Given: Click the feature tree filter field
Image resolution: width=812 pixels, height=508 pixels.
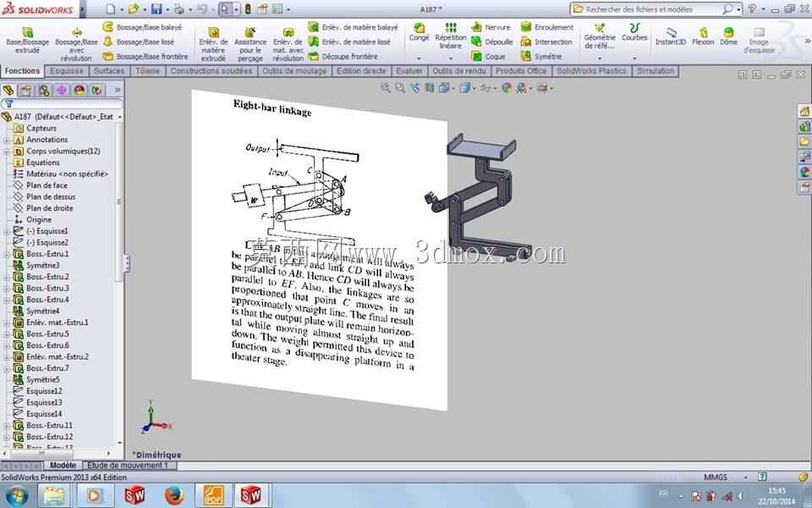Looking at the screenshot, I should coord(62,104).
